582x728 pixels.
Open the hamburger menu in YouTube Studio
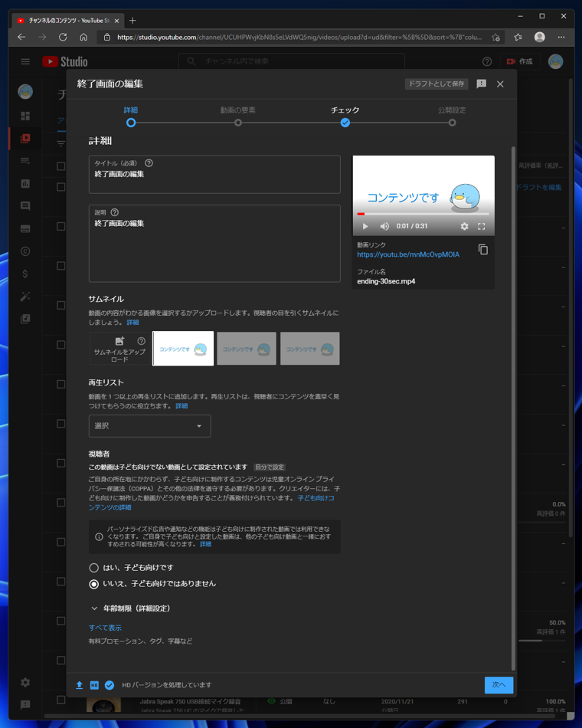click(25, 61)
